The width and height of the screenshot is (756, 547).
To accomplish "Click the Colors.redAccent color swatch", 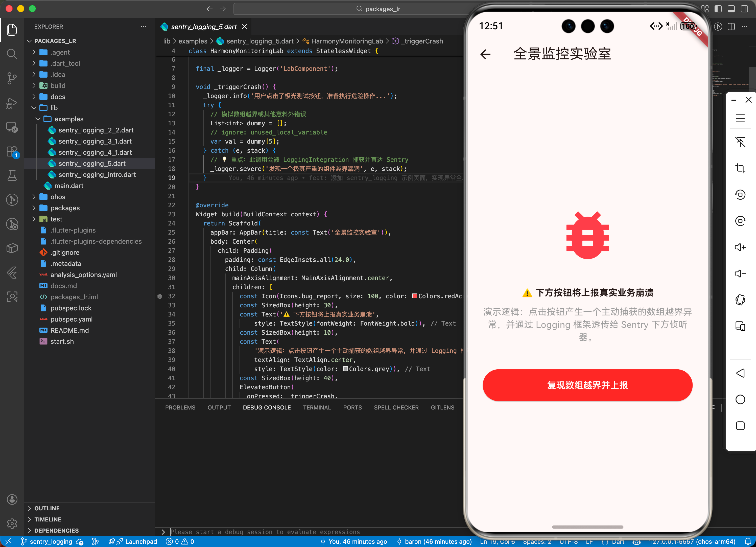I will (x=415, y=296).
